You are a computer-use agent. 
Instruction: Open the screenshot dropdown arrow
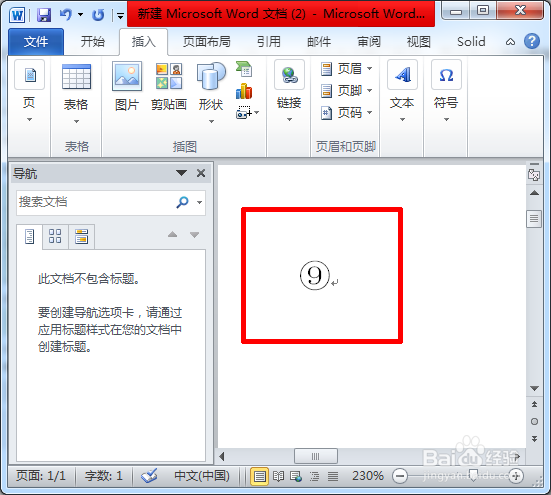257,113
